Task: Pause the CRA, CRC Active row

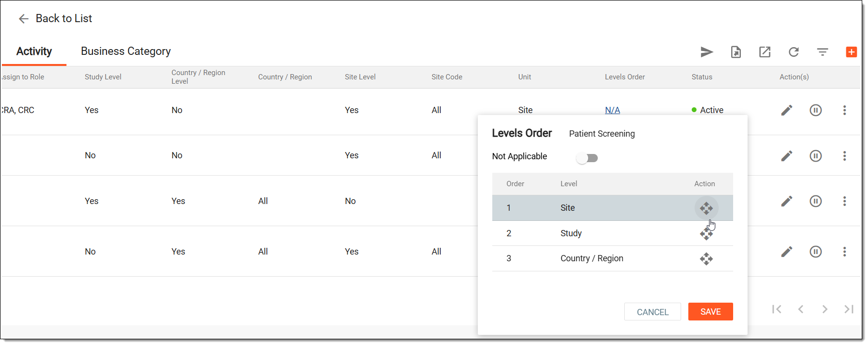Action: pos(815,110)
